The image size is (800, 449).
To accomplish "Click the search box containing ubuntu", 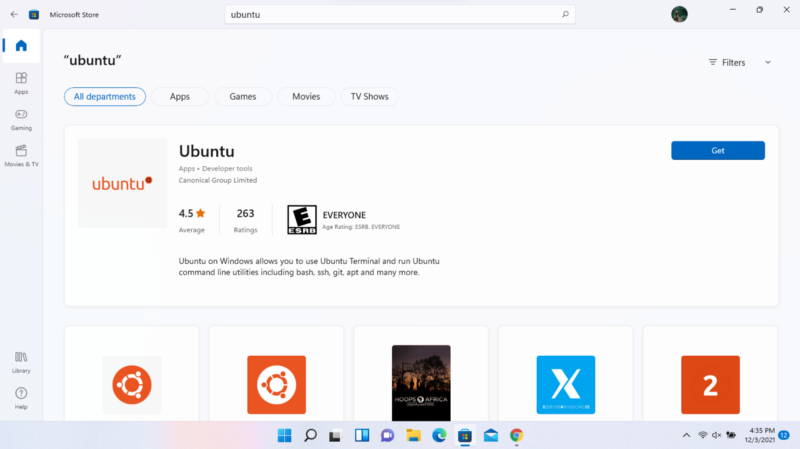I will (399, 14).
